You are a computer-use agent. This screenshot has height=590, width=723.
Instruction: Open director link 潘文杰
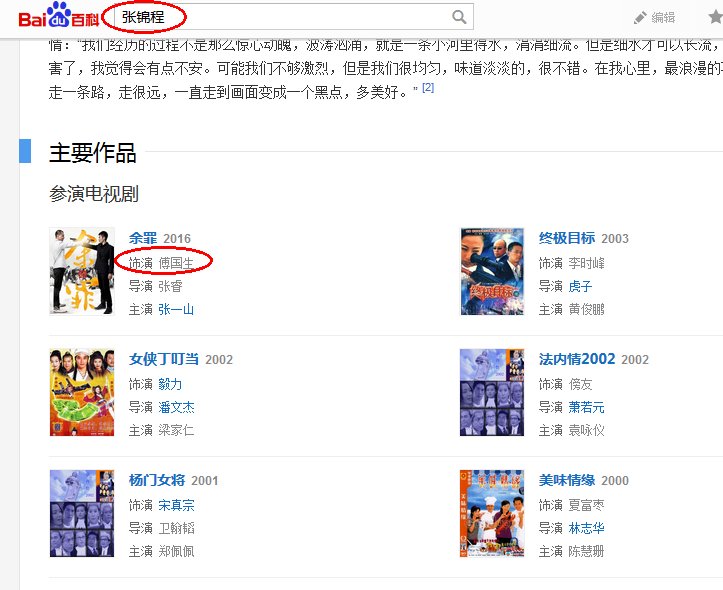pyautogui.click(x=176, y=407)
